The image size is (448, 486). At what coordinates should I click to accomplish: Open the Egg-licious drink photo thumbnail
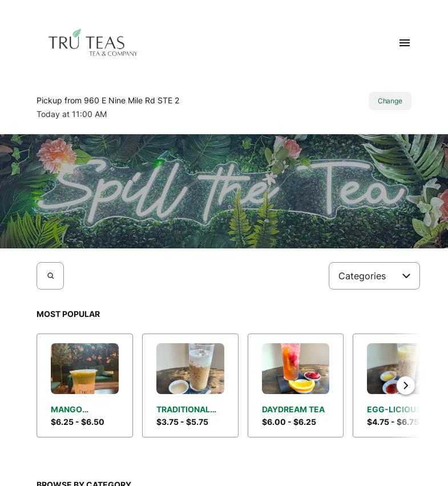pyautogui.click(x=393, y=368)
